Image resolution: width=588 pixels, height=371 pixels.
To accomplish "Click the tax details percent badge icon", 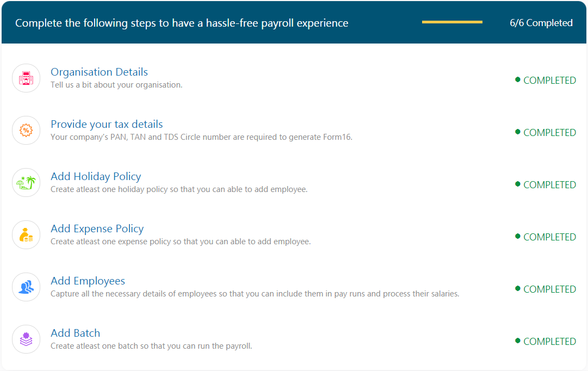I will (26, 130).
